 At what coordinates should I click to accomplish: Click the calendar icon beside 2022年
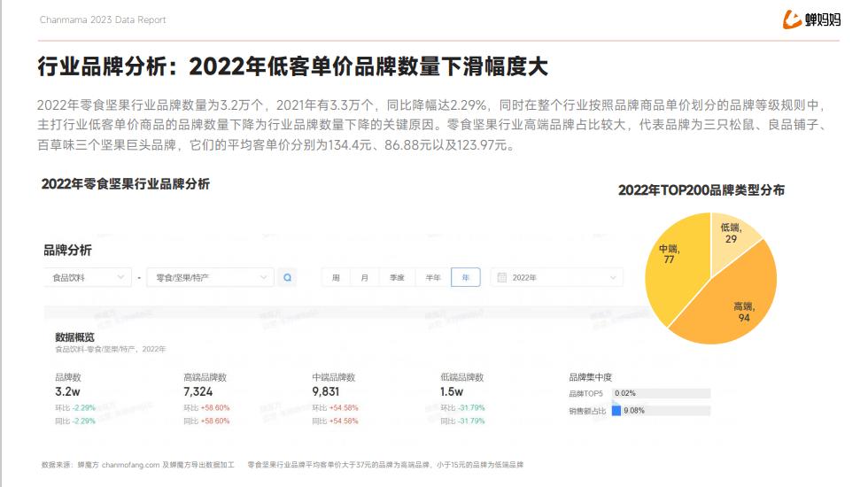click(501, 277)
